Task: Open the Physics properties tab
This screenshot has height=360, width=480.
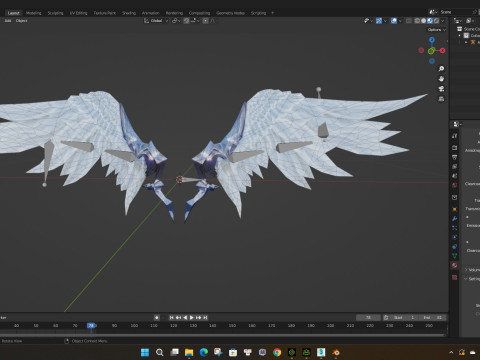Action: click(x=454, y=237)
